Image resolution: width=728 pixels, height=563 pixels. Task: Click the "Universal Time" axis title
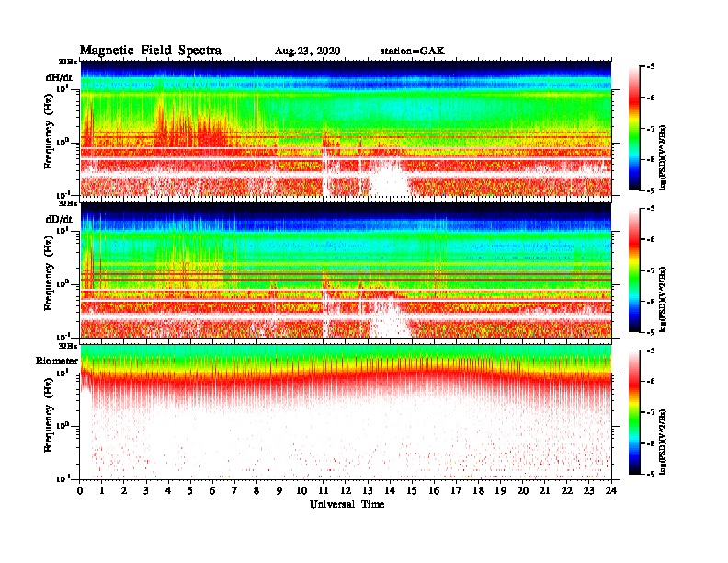(347, 504)
